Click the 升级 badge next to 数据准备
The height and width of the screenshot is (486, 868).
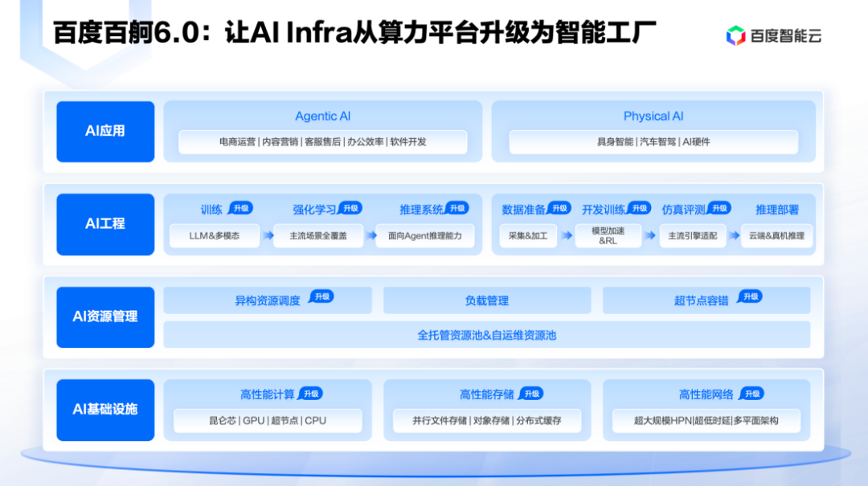[x=559, y=208]
